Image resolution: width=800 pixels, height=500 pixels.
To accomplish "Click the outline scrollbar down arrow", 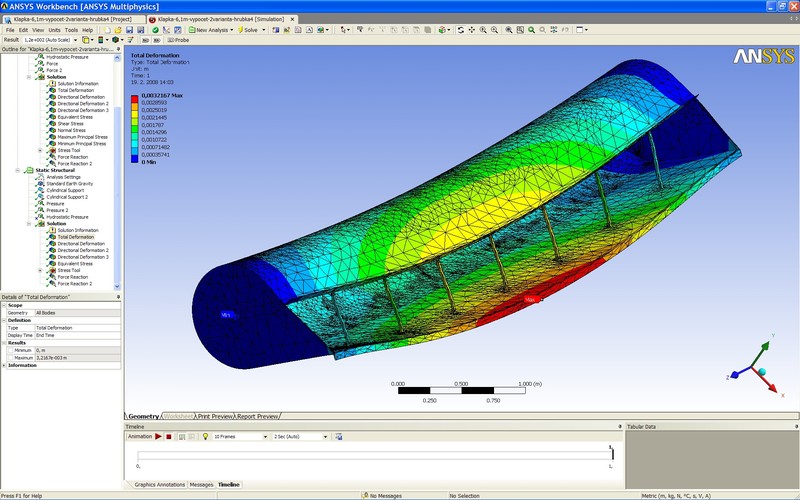I will click(x=117, y=287).
